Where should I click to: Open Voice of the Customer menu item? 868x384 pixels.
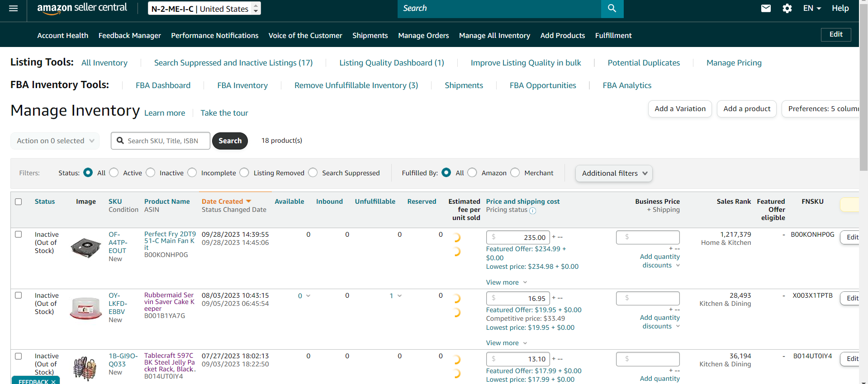coord(305,35)
